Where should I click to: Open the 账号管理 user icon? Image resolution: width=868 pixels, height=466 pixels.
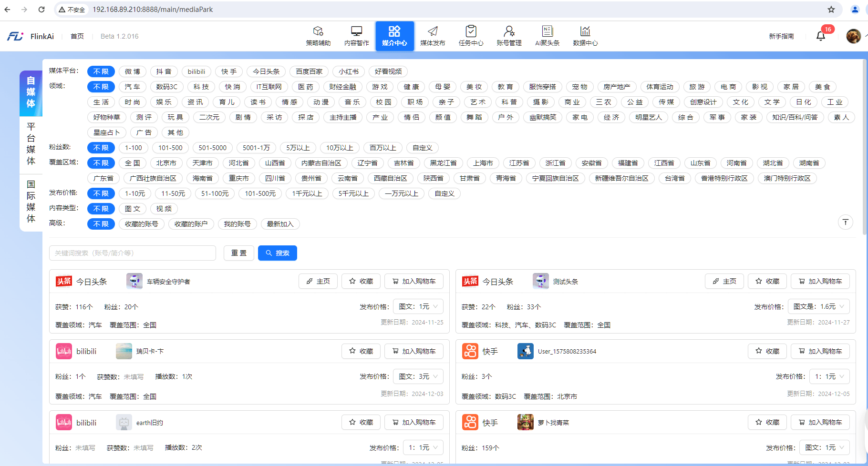click(x=509, y=31)
